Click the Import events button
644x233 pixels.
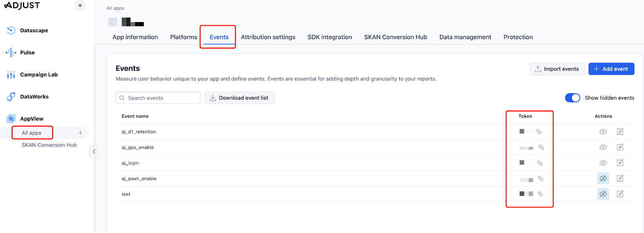[557, 69]
